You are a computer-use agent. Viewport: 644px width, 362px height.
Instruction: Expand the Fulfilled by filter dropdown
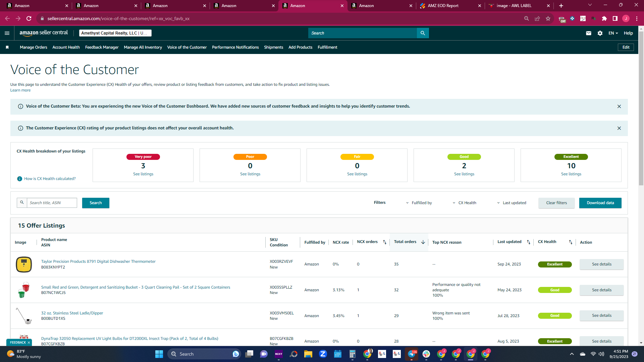419,203
